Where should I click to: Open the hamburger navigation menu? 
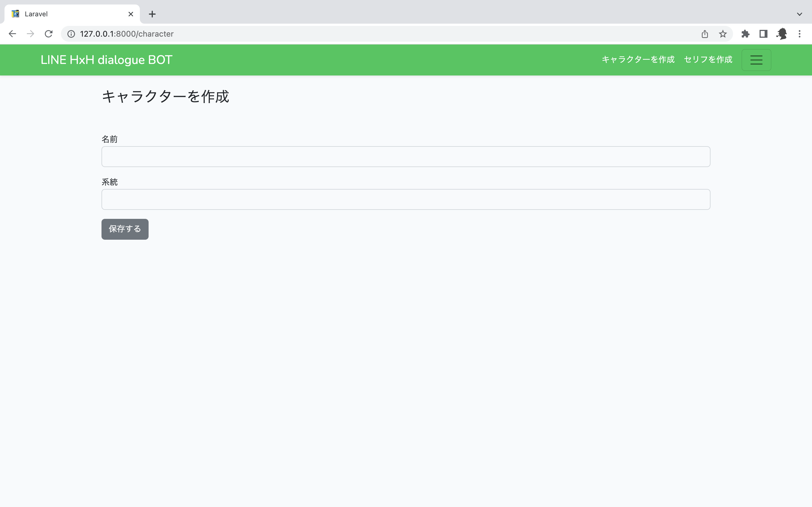click(756, 60)
